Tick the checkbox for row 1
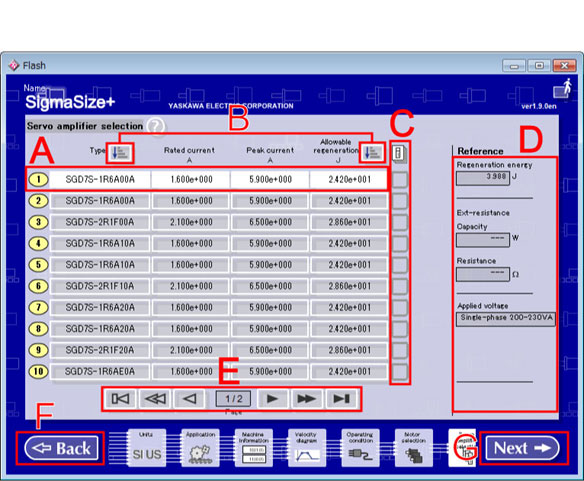This screenshot has height=481, width=584. pyautogui.click(x=400, y=180)
